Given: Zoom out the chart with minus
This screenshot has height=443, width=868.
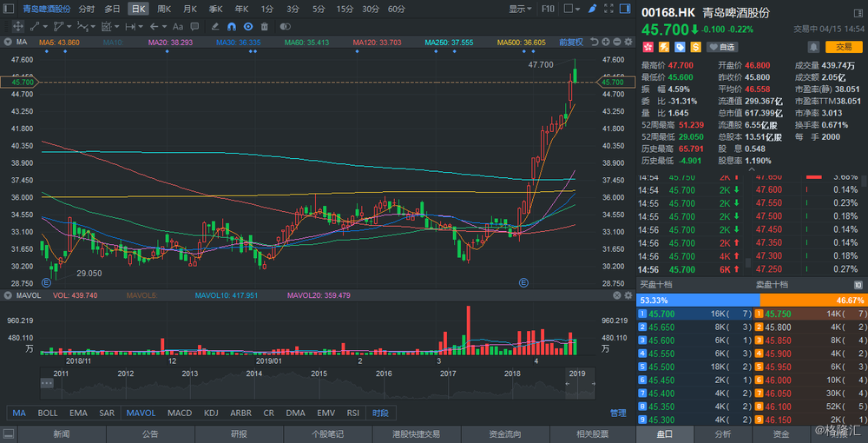Looking at the screenshot, I should pyautogui.click(x=617, y=42).
